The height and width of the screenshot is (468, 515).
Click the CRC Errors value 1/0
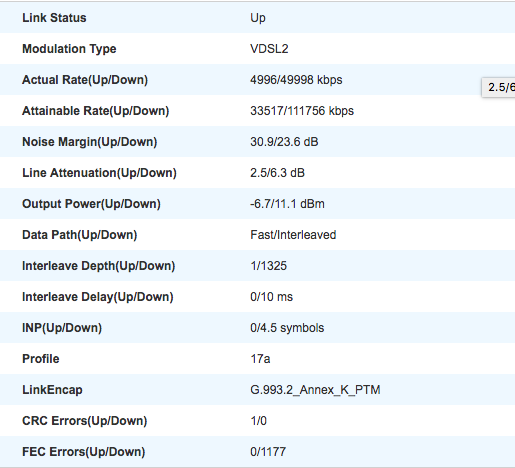click(258, 421)
